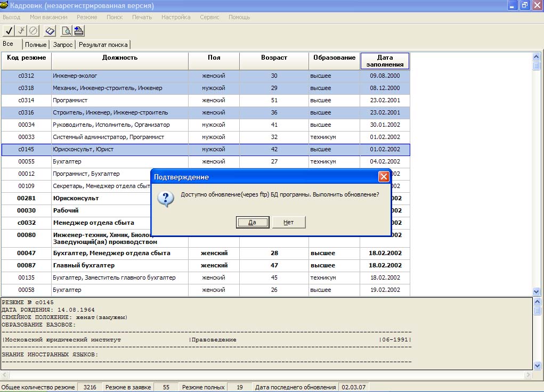The image size is (544, 392).
Task: Sort by Дата заполнения column header
Action: coord(385,61)
